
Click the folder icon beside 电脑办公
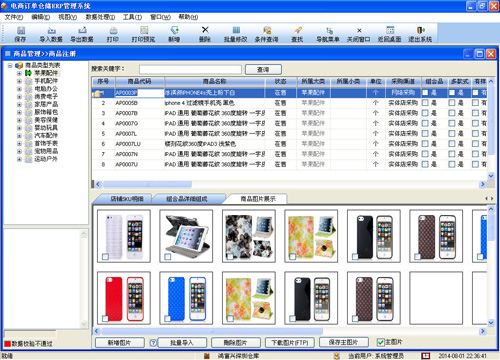click(x=29, y=89)
